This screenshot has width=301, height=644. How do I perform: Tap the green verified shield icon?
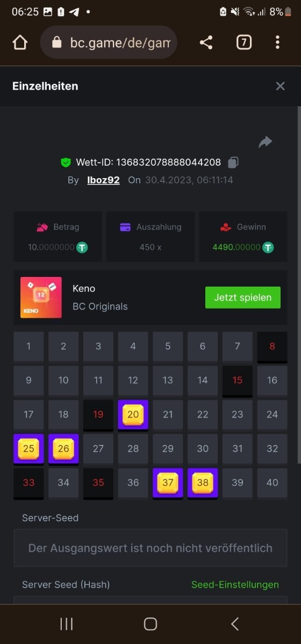(x=66, y=162)
